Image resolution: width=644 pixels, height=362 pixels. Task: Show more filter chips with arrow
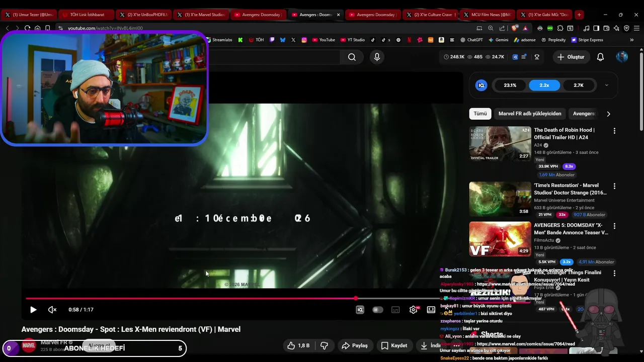click(608, 114)
